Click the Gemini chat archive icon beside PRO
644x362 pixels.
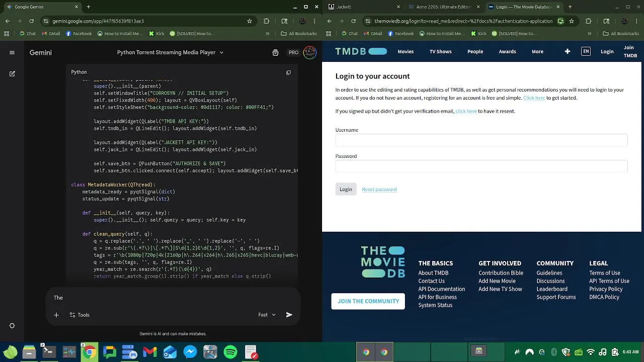[275, 52]
